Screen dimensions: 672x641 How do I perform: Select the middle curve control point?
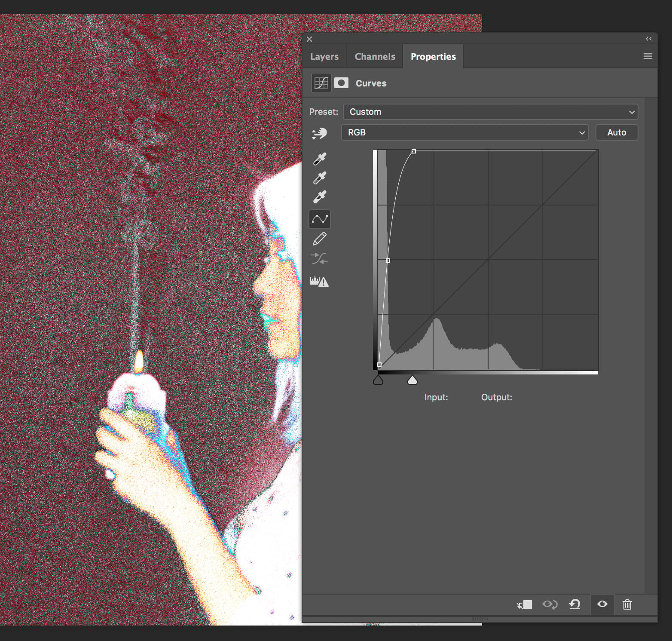pyautogui.click(x=388, y=261)
